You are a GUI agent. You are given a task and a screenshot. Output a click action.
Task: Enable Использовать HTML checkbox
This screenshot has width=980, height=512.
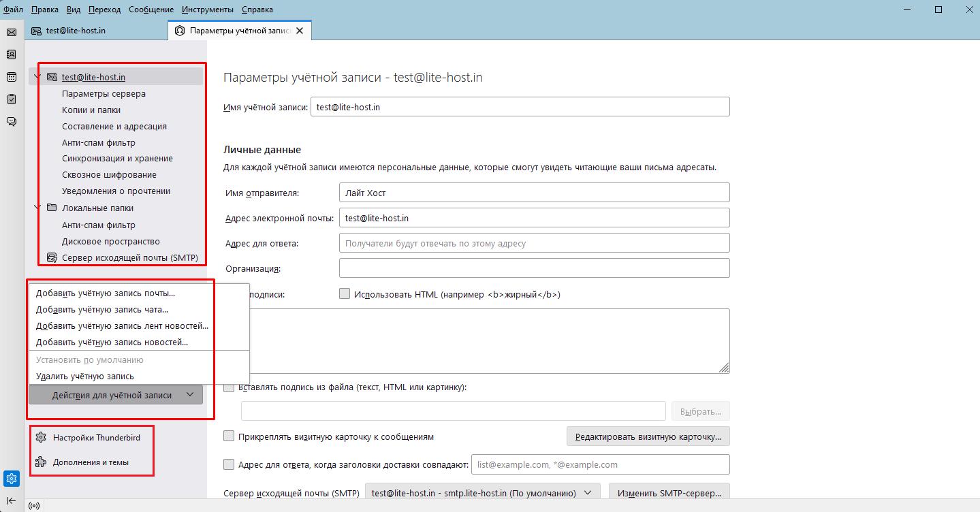(x=345, y=294)
